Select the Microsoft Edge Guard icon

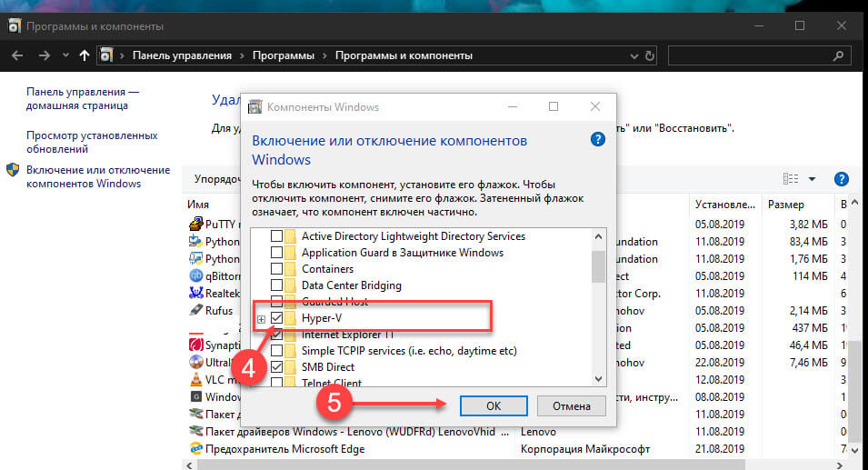point(196,448)
